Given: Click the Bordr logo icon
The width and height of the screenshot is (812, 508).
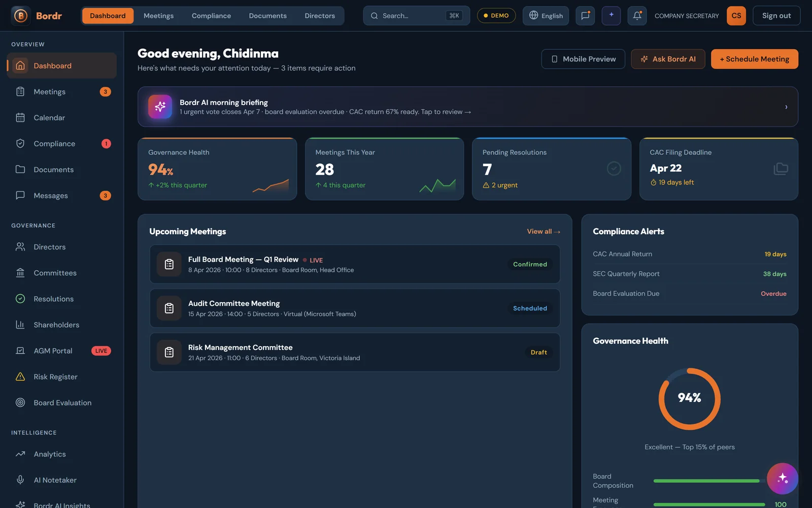Looking at the screenshot, I should point(21,16).
